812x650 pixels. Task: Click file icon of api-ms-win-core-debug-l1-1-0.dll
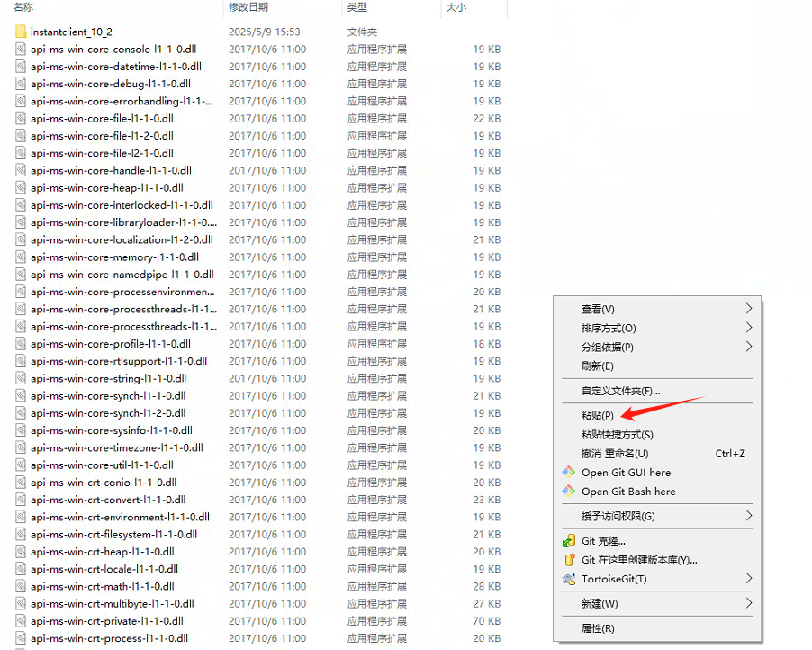point(21,84)
